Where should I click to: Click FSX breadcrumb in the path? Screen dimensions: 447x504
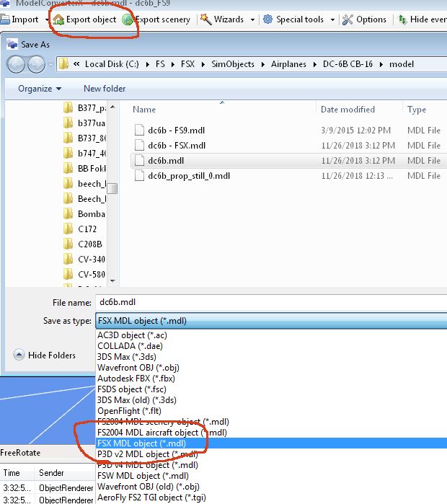tap(187, 64)
